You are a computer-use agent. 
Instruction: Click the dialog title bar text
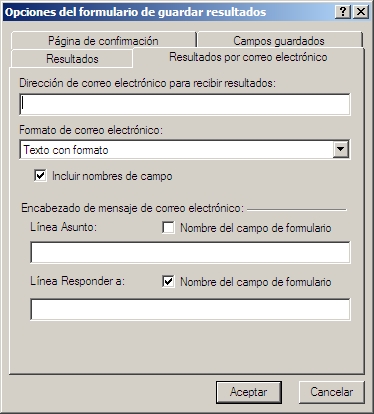(135, 12)
